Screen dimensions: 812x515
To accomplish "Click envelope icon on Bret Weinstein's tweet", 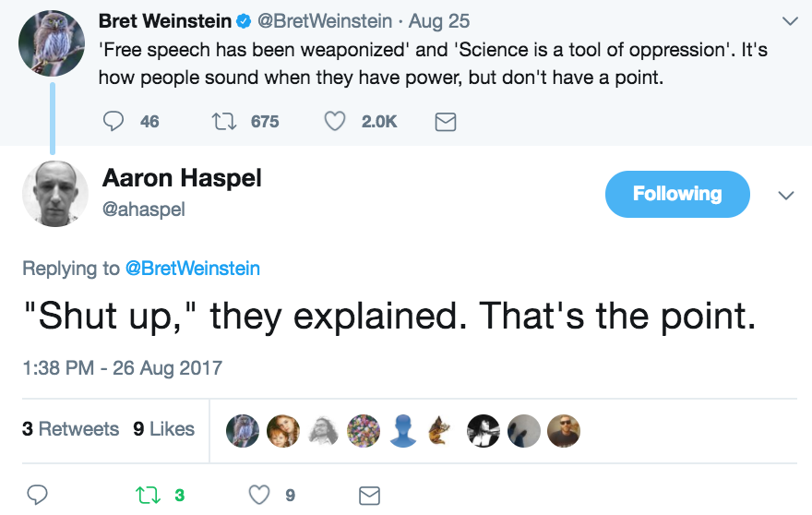I will click(446, 122).
